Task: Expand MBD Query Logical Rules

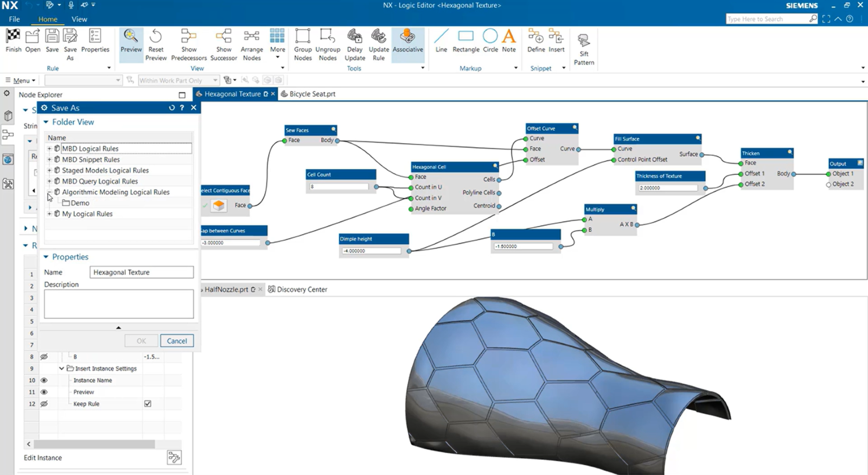Action: [x=49, y=181]
